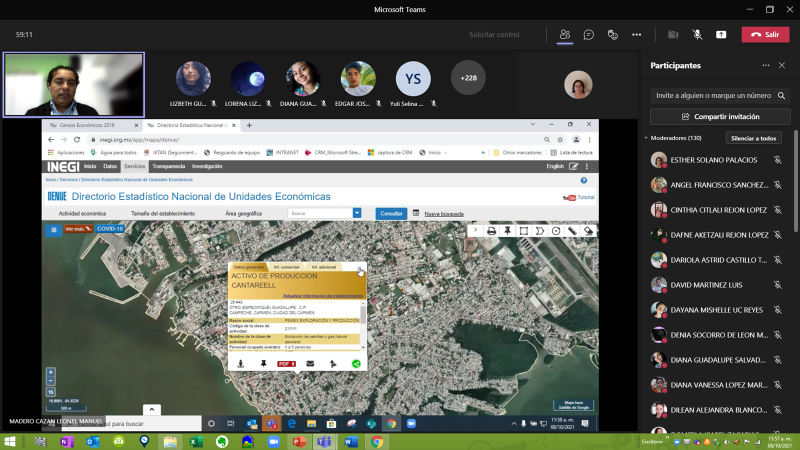Open INEGI Datos menu
800x450 pixels.
110,166
